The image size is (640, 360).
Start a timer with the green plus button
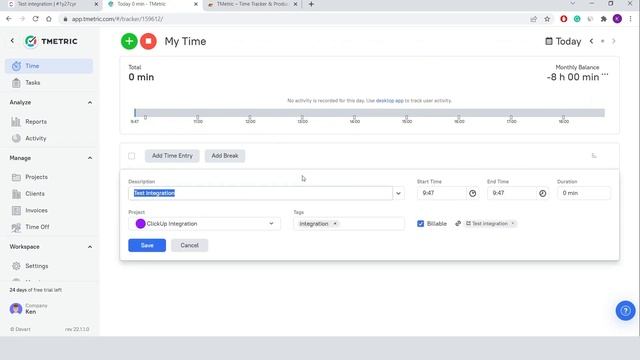coord(129,41)
